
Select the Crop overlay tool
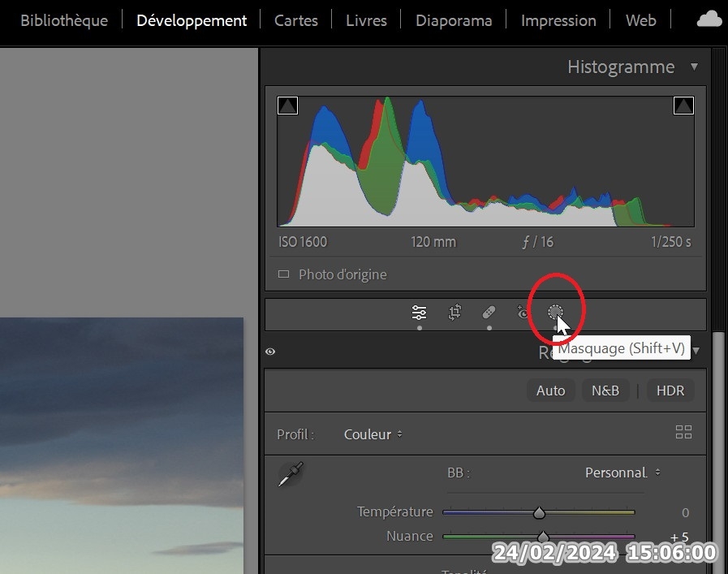pos(454,313)
